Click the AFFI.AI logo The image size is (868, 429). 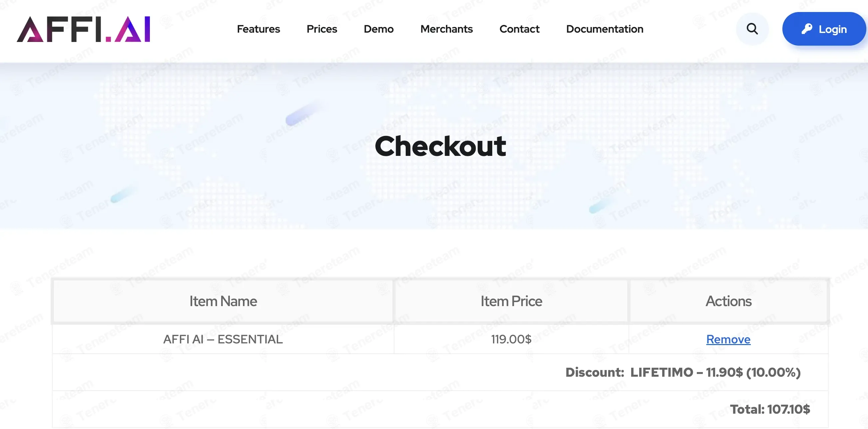coord(84,29)
